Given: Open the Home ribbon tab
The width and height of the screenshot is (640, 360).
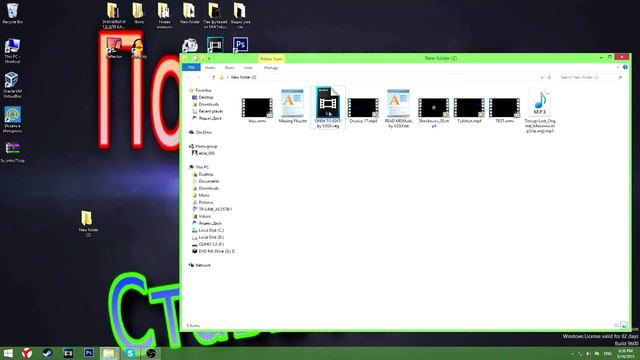Looking at the screenshot, I should pos(210,68).
